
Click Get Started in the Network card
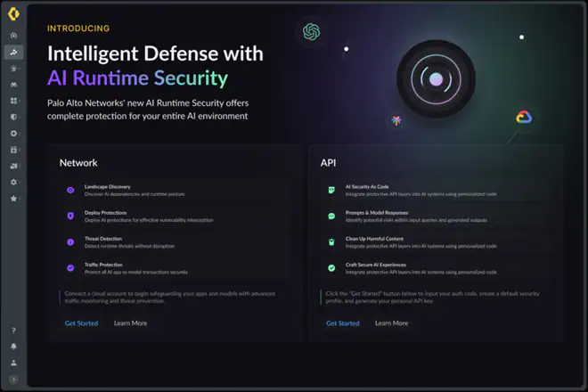[x=81, y=323]
